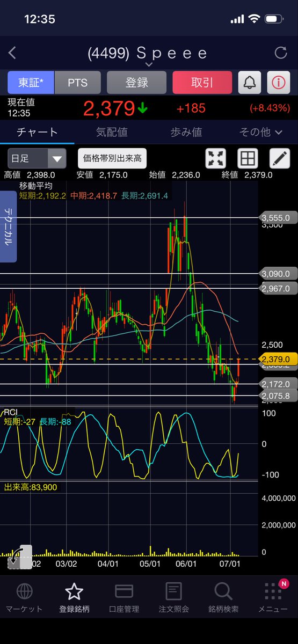Tap 05/01 date axis label
Image resolution: width=298 pixels, height=644 pixels.
[x=150, y=564]
